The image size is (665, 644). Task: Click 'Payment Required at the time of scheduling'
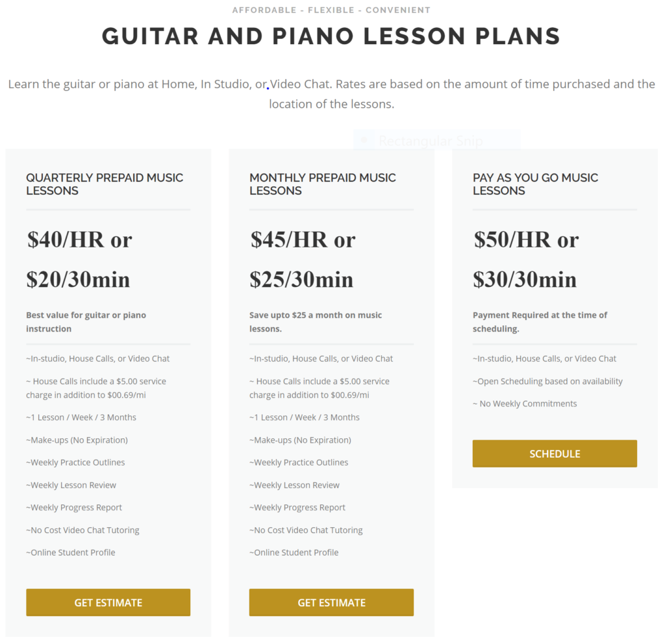tap(540, 322)
